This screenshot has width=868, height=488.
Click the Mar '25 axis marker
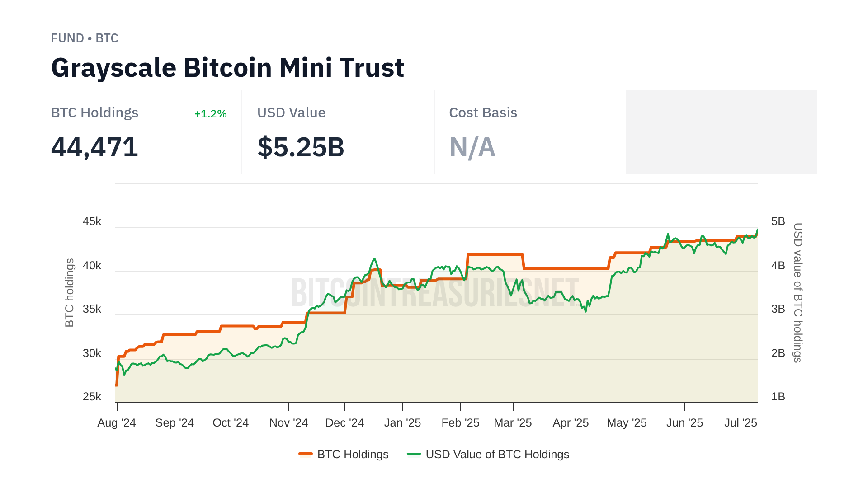pyautogui.click(x=513, y=423)
